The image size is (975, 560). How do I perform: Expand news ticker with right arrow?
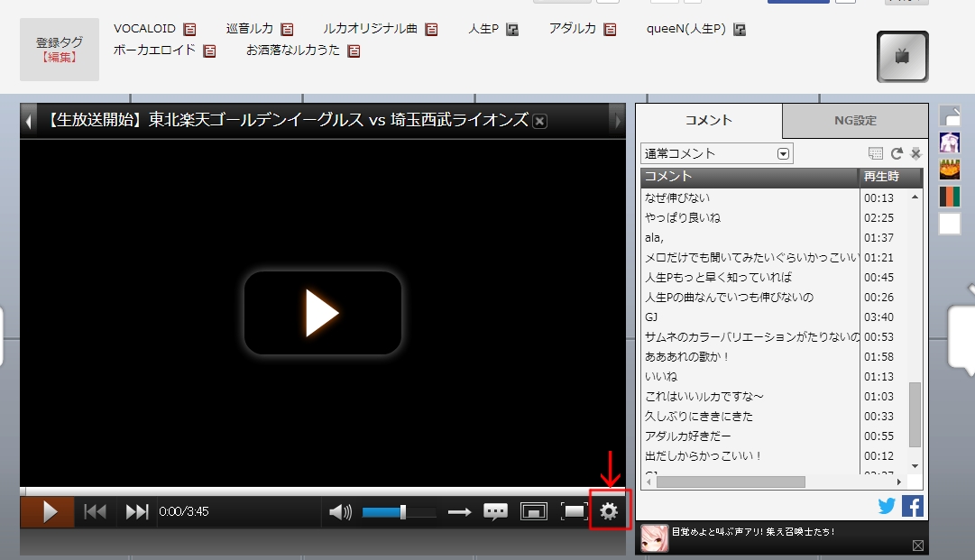pos(617,120)
